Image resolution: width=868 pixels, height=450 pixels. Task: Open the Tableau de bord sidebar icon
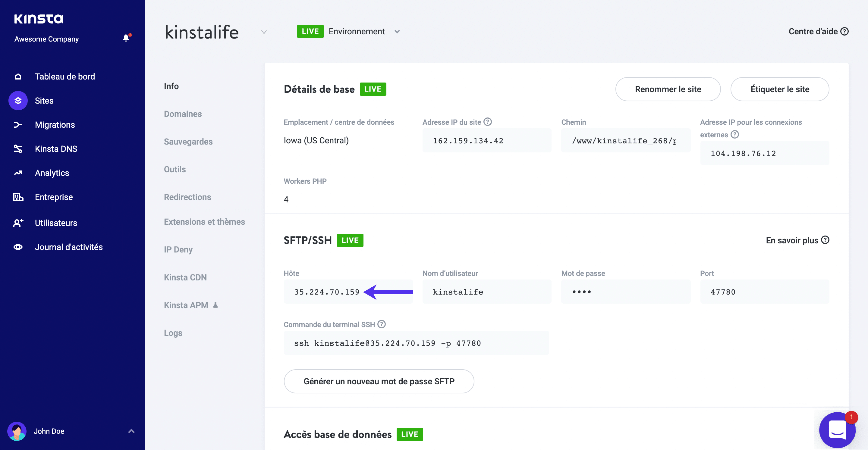pos(18,77)
